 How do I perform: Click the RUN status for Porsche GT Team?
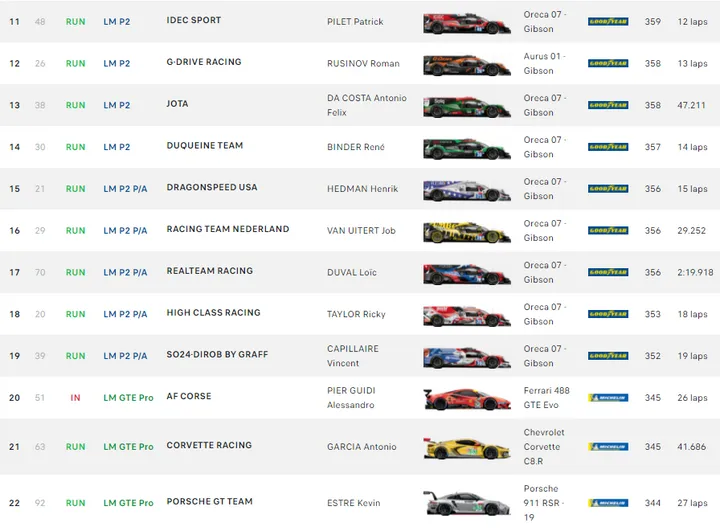[x=76, y=503]
